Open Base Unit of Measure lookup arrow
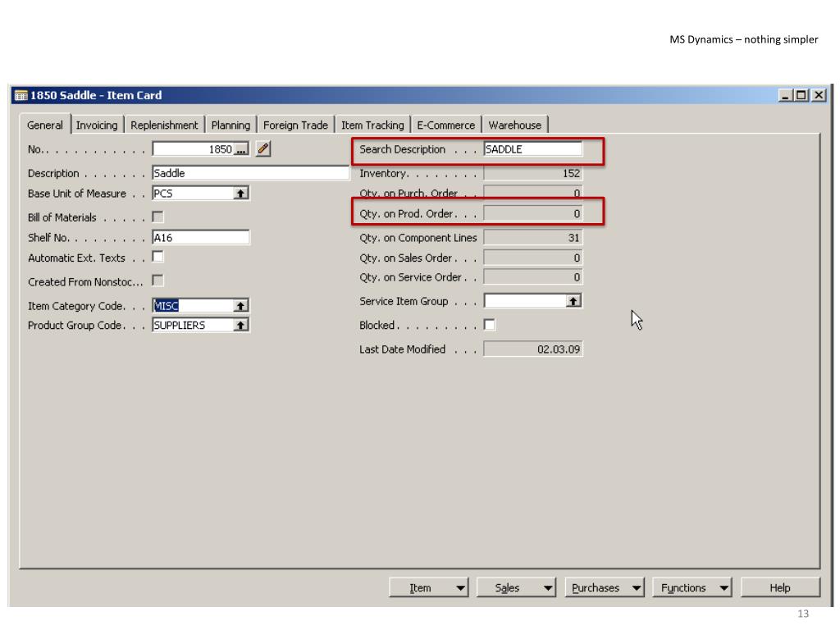 point(241,194)
